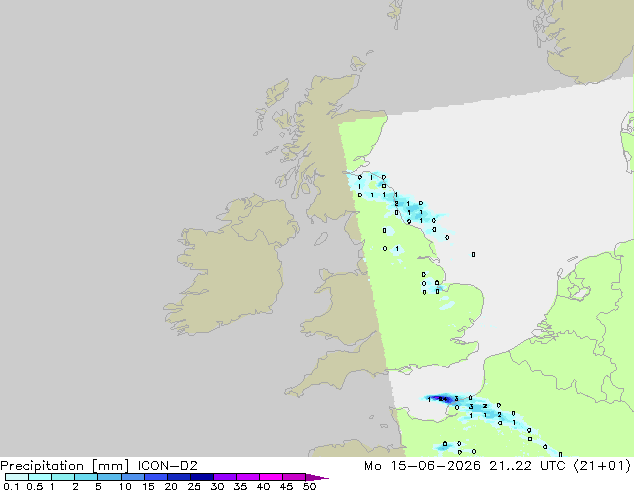Click the IJsselmeer lake in Netherlands
Viewport: 634px width, 490px height.
click(x=581, y=292)
